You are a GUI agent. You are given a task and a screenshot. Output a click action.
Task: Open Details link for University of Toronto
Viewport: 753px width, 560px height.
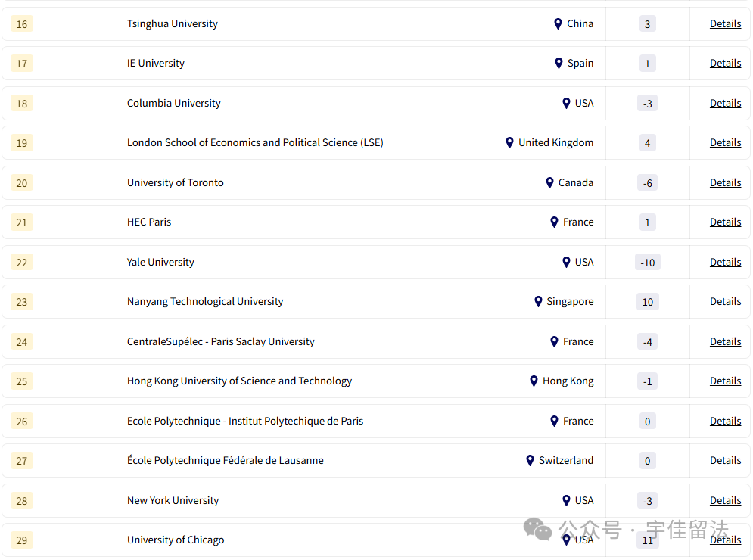tap(725, 182)
